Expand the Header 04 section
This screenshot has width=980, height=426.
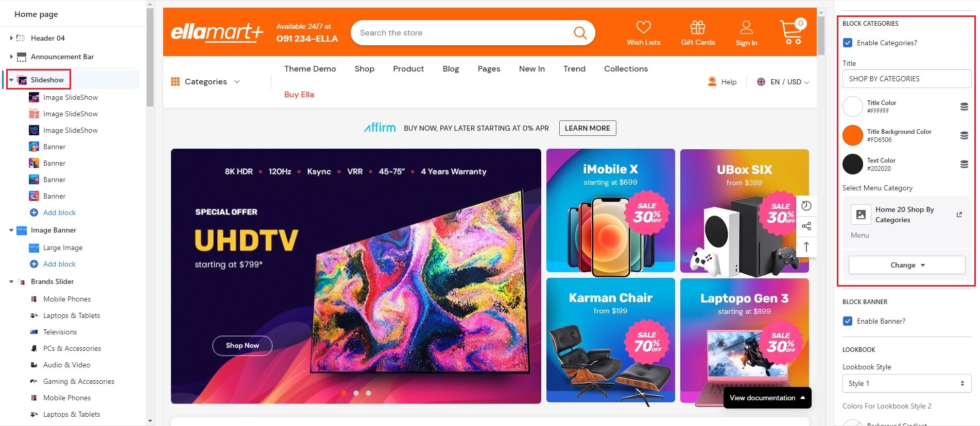11,38
